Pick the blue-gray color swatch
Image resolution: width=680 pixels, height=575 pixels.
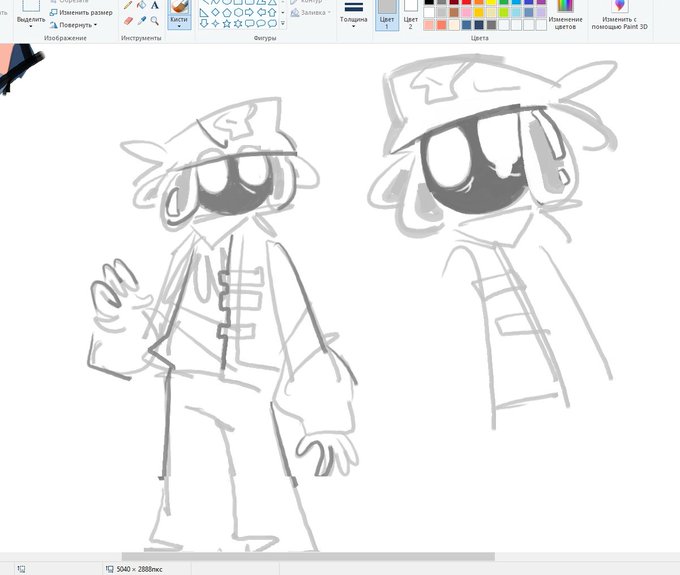pos(529,13)
